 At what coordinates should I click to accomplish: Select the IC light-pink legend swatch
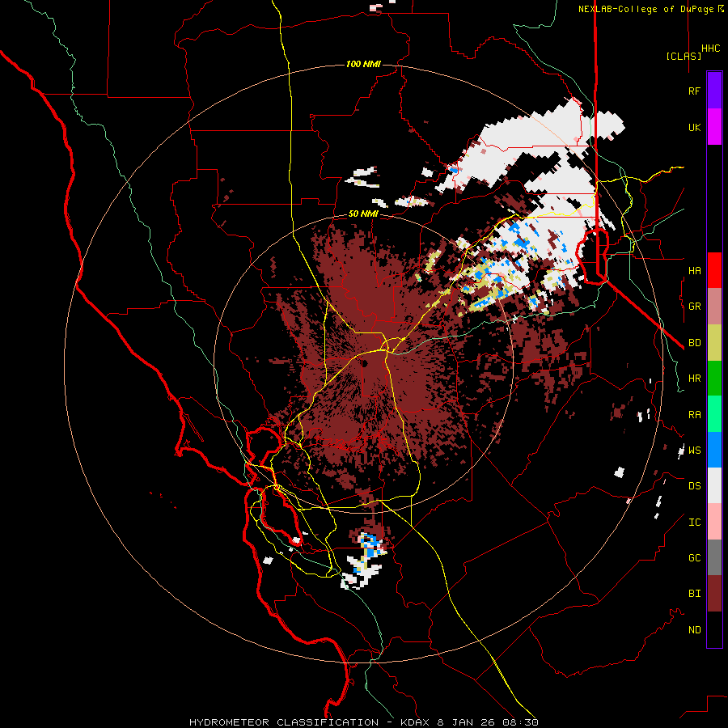(x=714, y=522)
